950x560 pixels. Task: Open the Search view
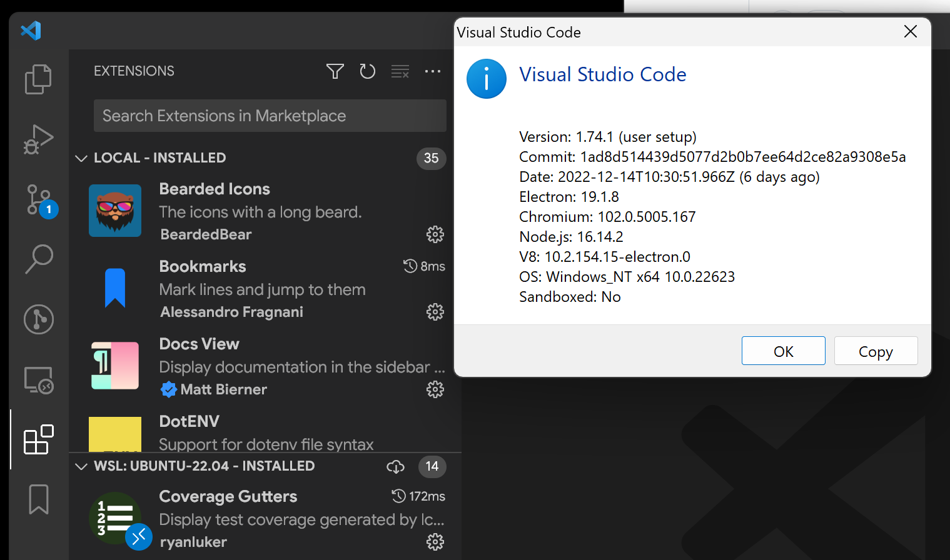[38, 259]
